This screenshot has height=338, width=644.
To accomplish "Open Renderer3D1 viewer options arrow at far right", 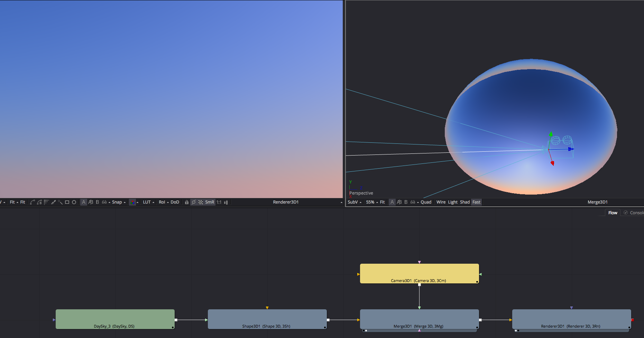I will tap(341, 203).
